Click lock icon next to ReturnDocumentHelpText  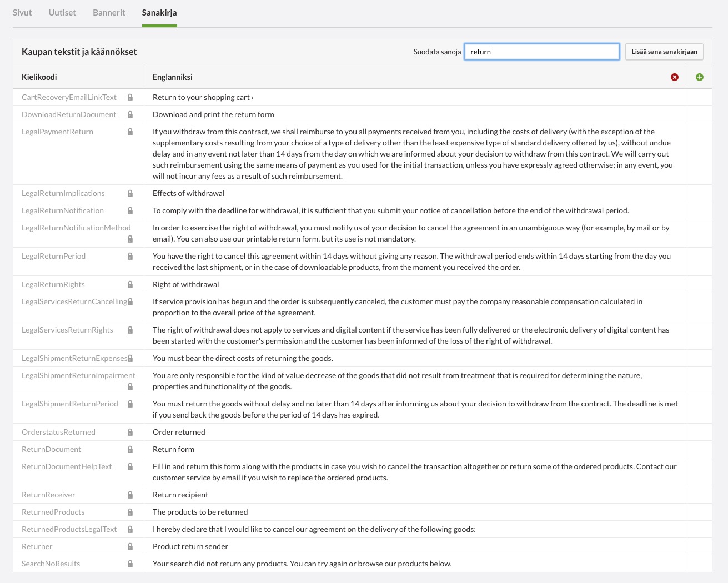tap(130, 466)
